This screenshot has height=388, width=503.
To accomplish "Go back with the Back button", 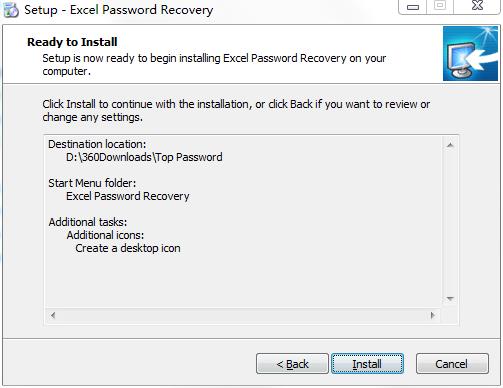I will pos(292,364).
